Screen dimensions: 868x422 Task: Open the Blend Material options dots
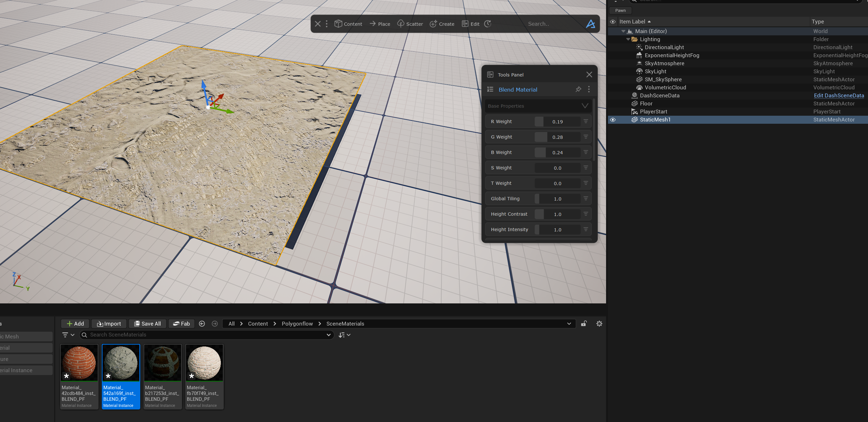(589, 89)
